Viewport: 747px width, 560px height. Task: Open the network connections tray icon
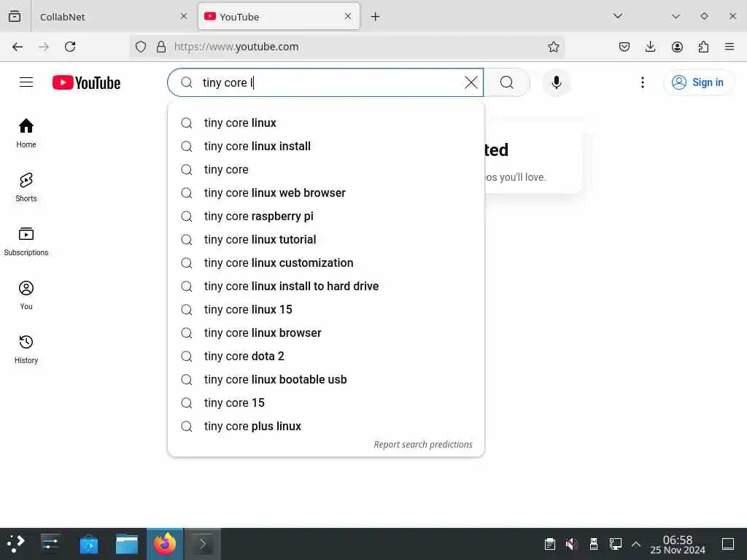tap(616, 544)
